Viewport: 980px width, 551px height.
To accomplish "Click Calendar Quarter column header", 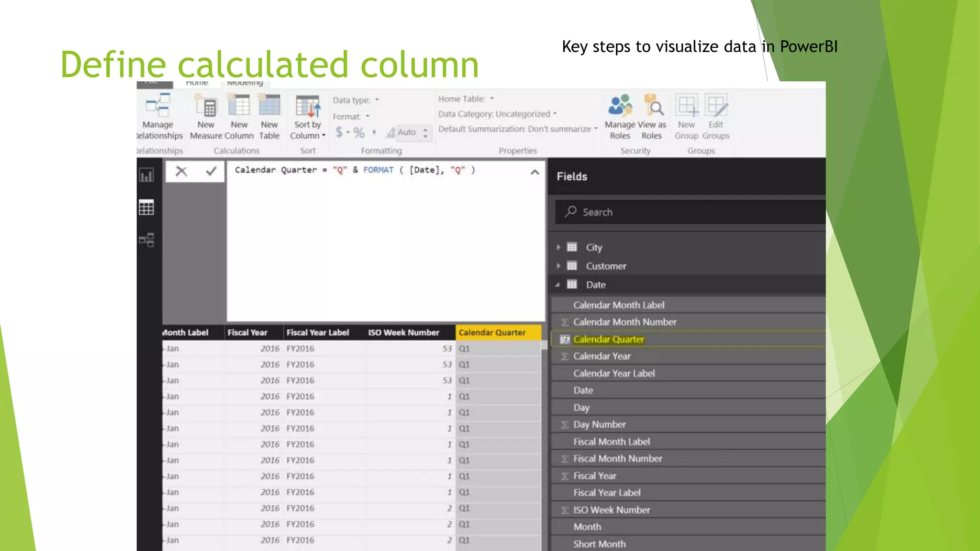I will [x=498, y=332].
